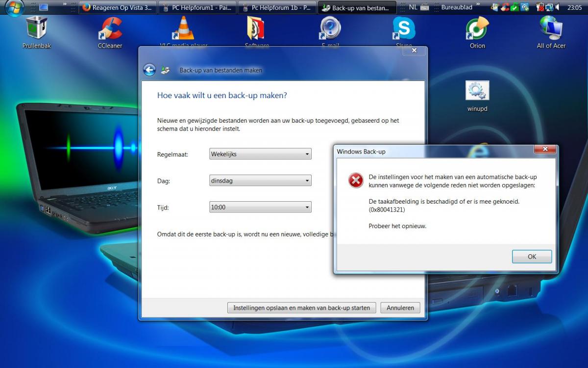The height and width of the screenshot is (368, 588).
Task: Open the network connection tray icon
Action: [x=549, y=7]
